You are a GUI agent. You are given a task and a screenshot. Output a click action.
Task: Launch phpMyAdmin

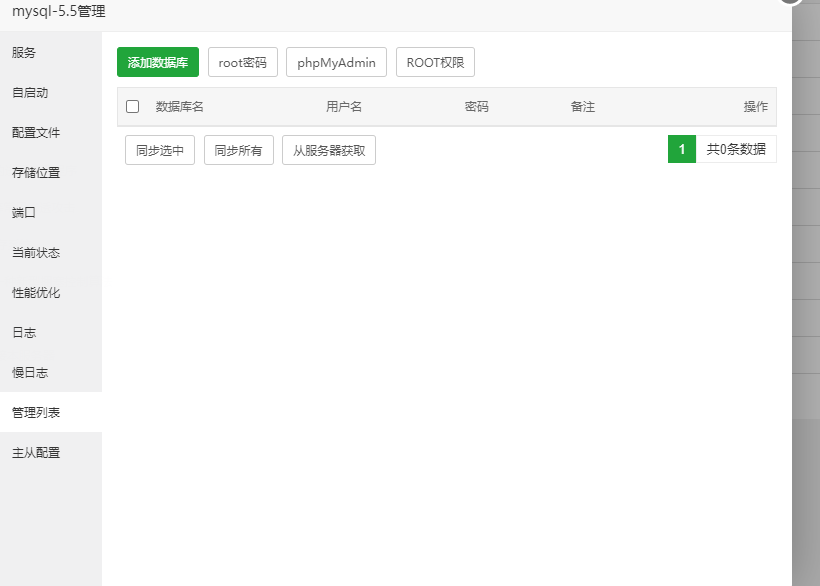336,62
